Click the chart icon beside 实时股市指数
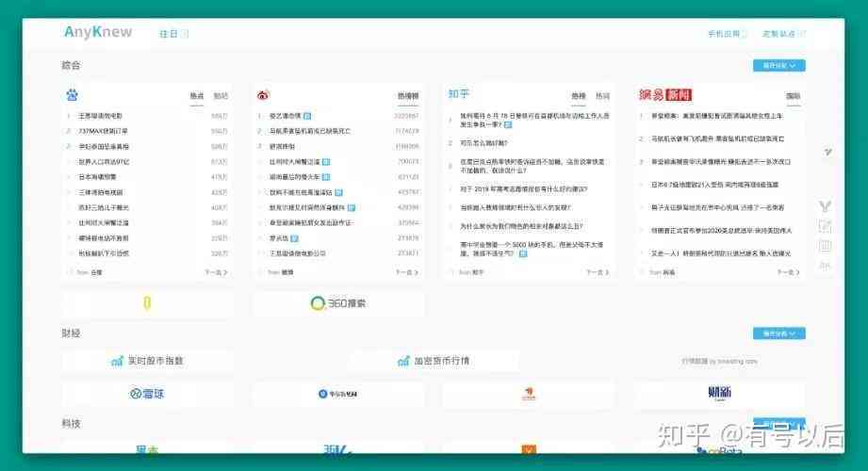The height and width of the screenshot is (471, 868). click(x=117, y=362)
